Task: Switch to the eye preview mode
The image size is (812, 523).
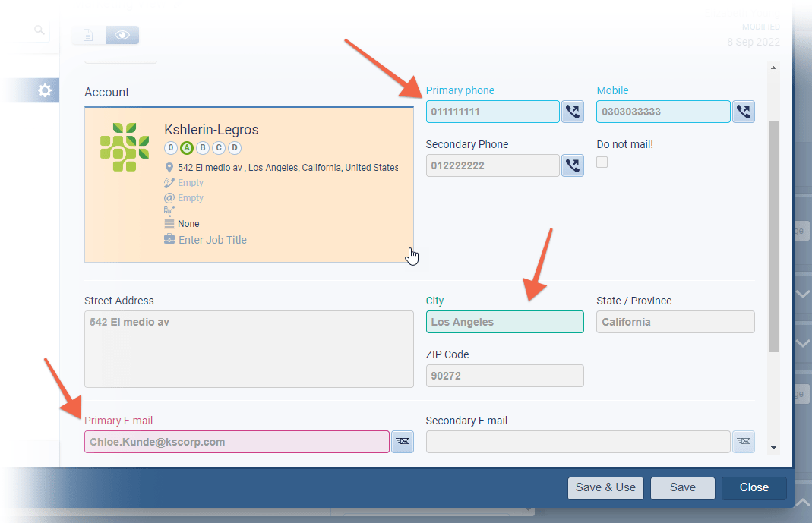Action: (x=122, y=35)
